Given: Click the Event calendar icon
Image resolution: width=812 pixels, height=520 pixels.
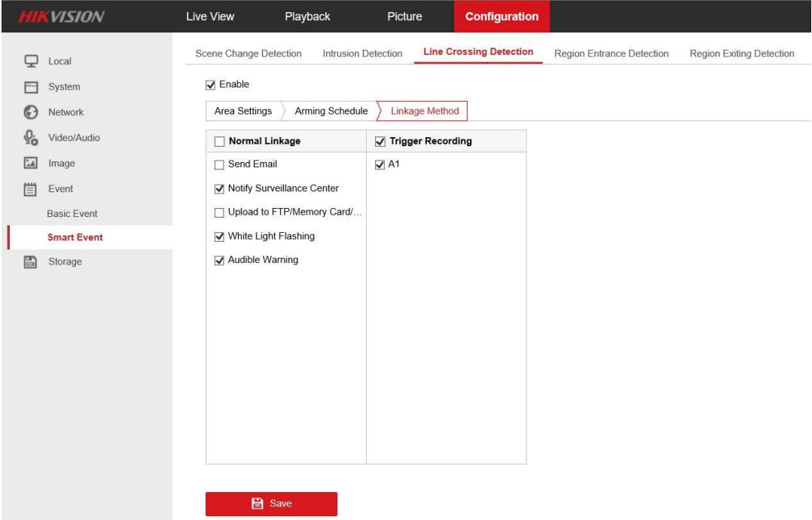Looking at the screenshot, I should point(32,189).
